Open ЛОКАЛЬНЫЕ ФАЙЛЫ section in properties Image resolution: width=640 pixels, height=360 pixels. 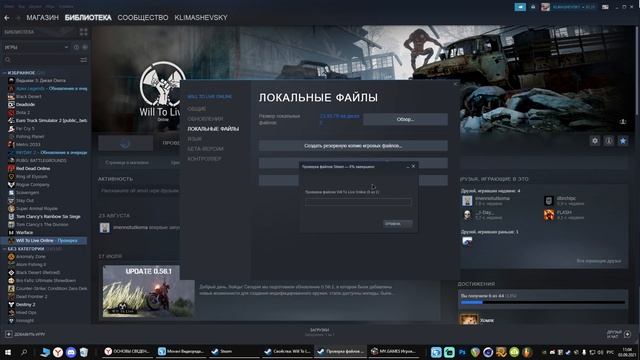(213, 129)
